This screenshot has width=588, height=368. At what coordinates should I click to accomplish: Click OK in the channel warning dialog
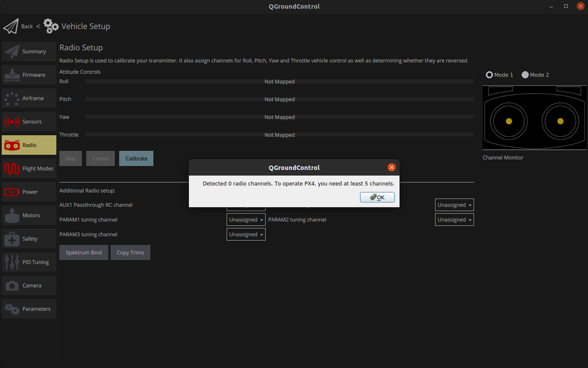tap(377, 197)
